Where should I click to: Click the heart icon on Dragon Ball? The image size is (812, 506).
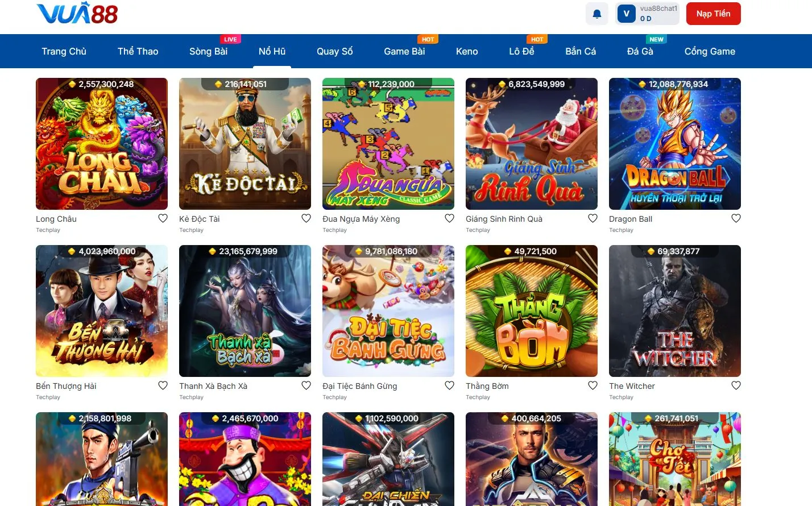tap(736, 218)
